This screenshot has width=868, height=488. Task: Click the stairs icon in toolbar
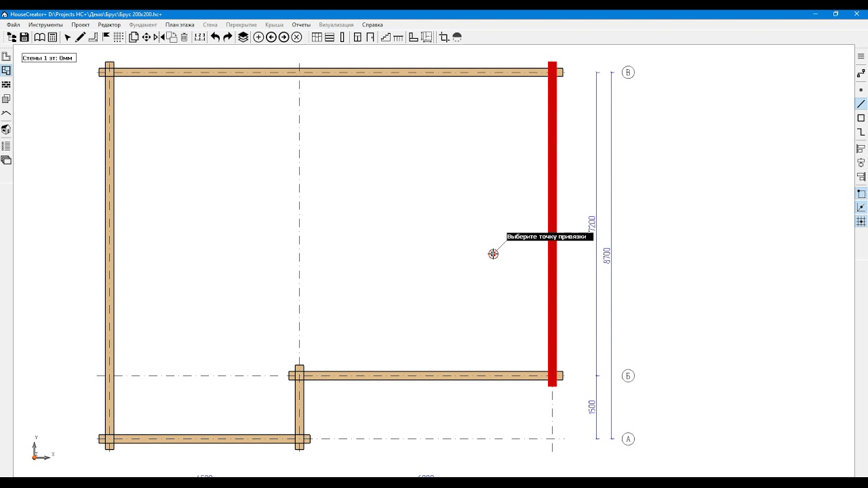(x=386, y=37)
